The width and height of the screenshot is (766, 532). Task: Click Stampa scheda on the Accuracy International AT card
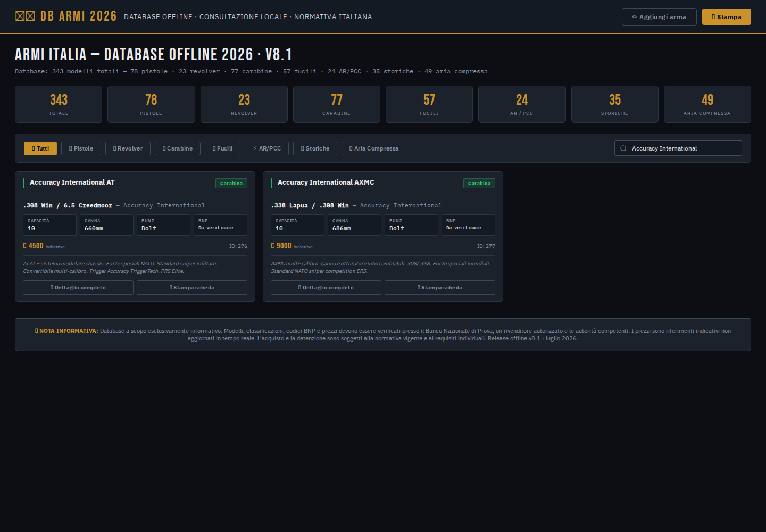pyautogui.click(x=192, y=288)
